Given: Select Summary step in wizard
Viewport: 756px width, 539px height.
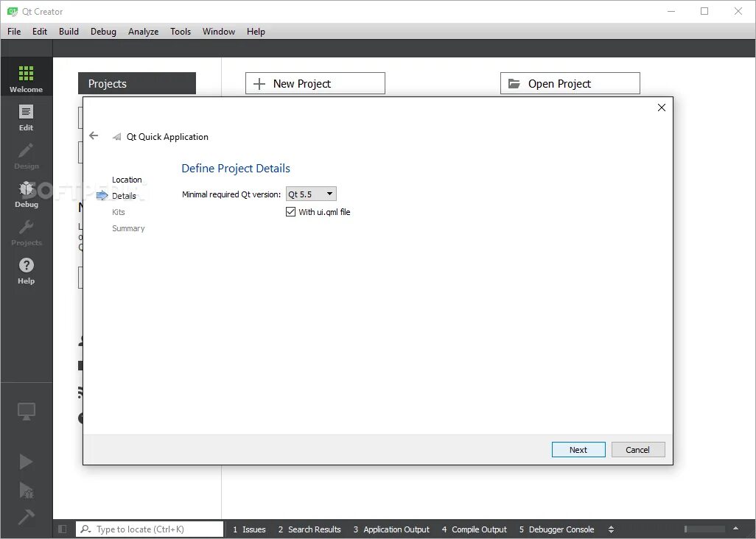Looking at the screenshot, I should (128, 228).
